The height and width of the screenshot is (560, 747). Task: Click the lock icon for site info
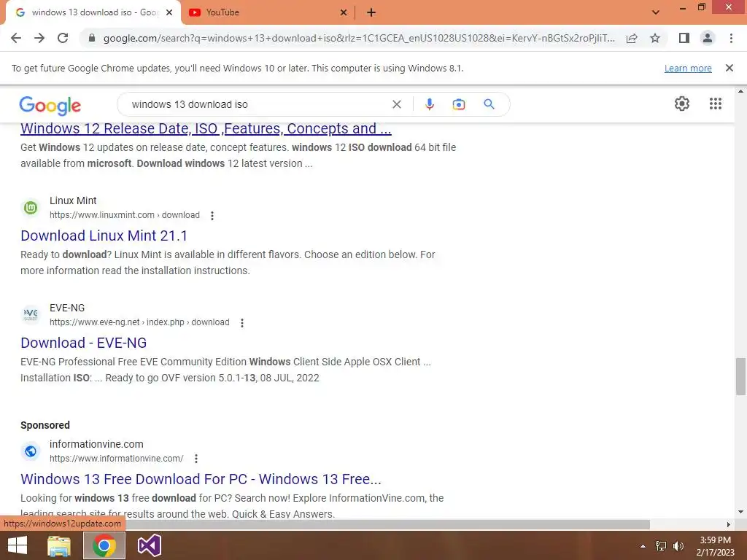click(92, 38)
